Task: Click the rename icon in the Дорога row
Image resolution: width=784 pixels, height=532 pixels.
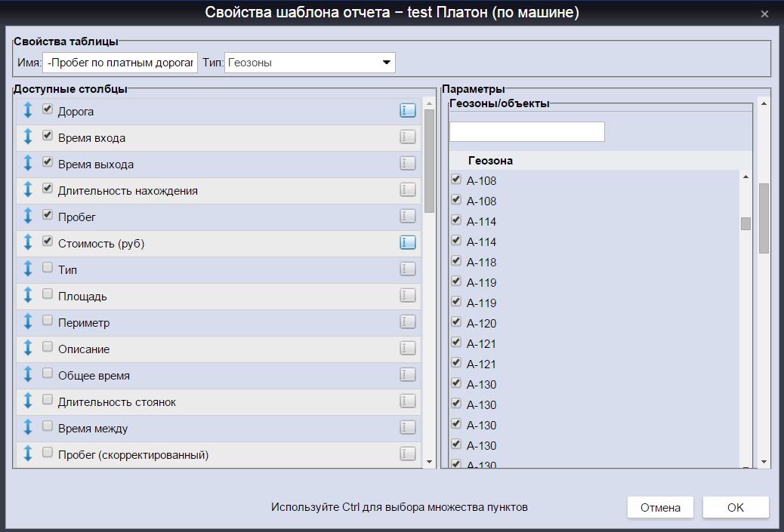Action: [407, 111]
